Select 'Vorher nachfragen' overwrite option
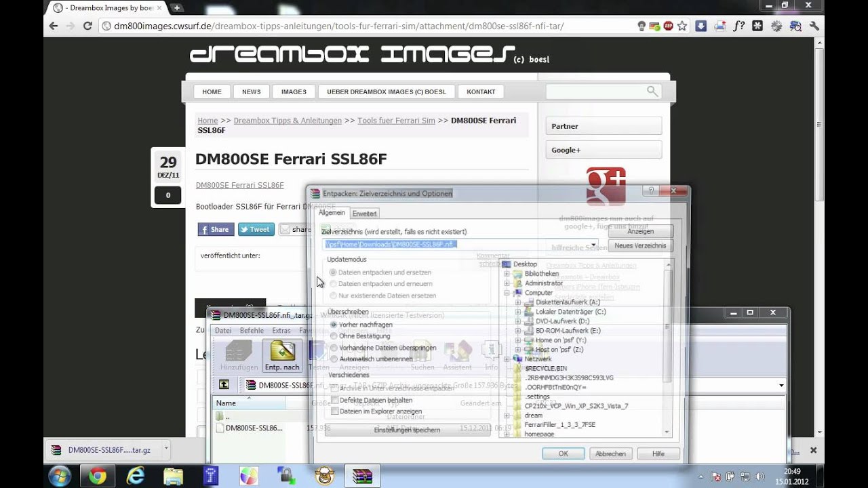The image size is (868, 488). click(x=333, y=325)
